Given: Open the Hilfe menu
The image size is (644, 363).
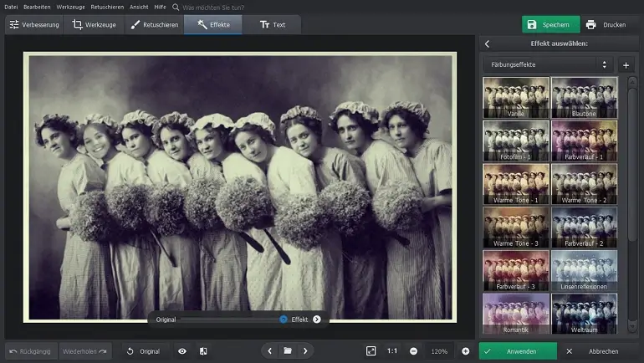Looking at the screenshot, I should pyautogui.click(x=161, y=7).
